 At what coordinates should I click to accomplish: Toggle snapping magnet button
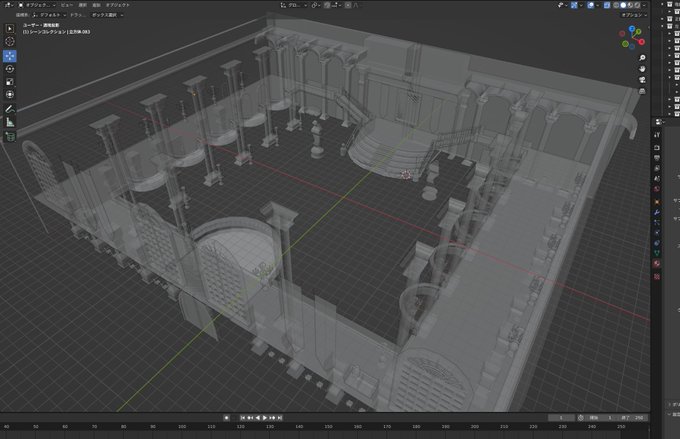(x=327, y=5)
